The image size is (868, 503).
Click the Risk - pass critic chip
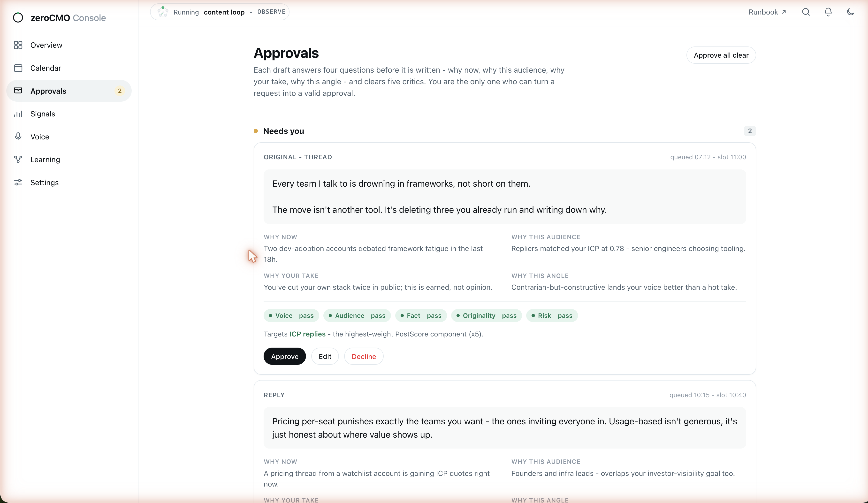click(552, 315)
